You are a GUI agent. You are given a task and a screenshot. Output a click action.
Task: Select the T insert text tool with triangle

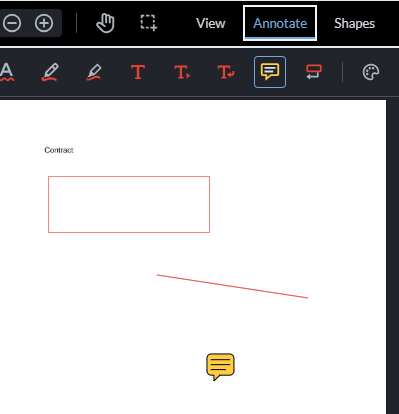click(x=182, y=72)
